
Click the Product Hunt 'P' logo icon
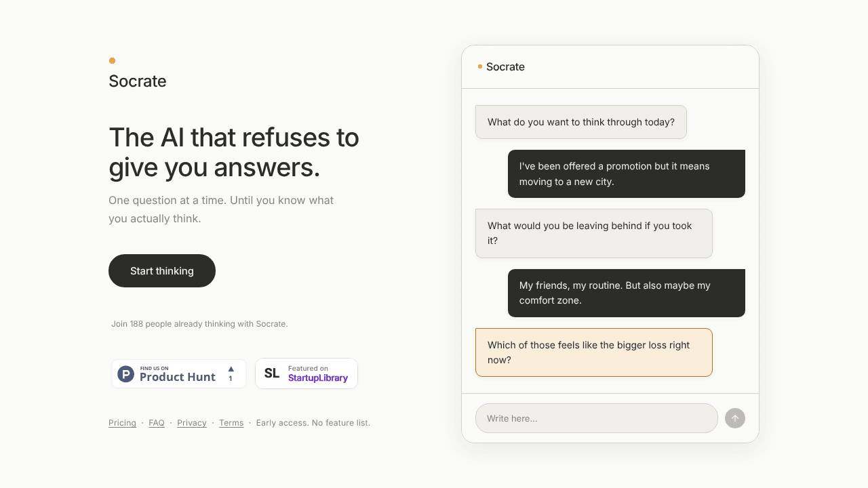coord(125,374)
